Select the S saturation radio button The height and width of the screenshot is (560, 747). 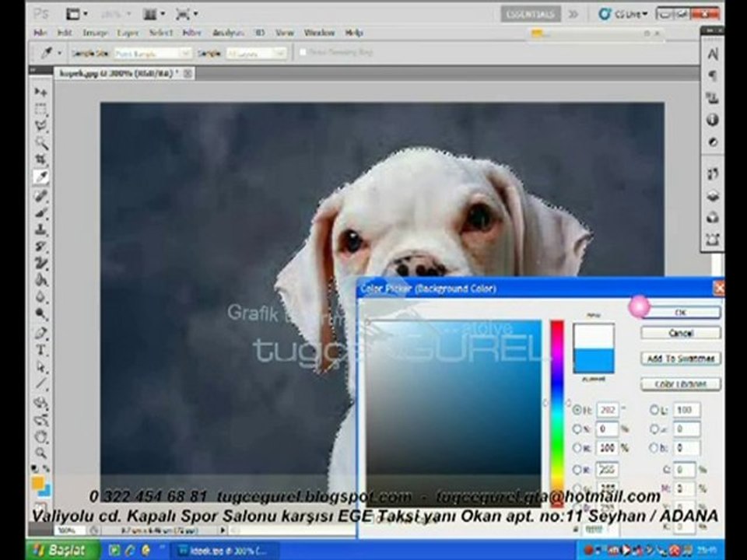point(577,429)
